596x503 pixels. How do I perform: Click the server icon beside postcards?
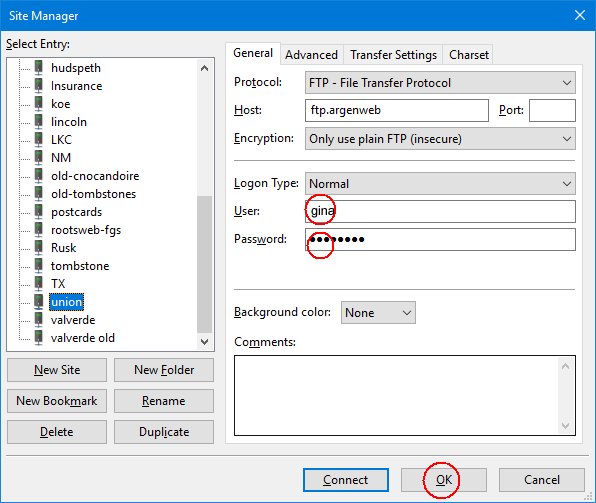point(39,211)
